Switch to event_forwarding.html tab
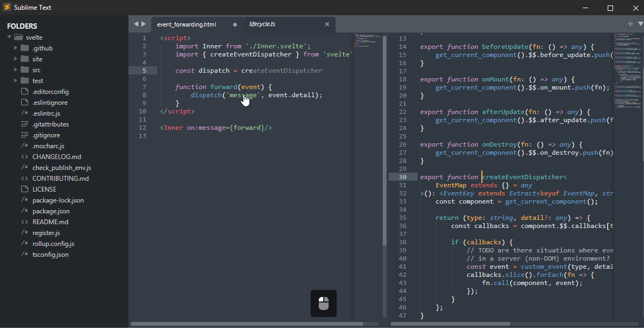 (197, 24)
